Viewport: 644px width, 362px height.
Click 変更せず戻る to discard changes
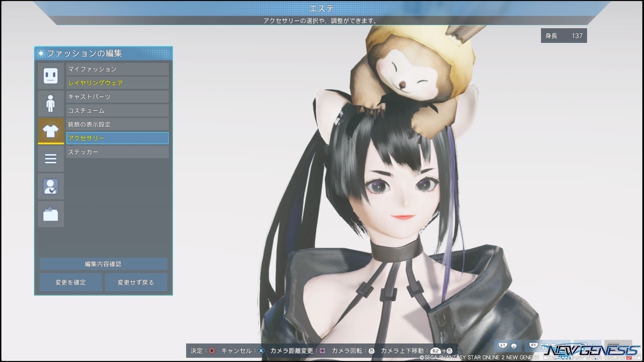coord(136,282)
